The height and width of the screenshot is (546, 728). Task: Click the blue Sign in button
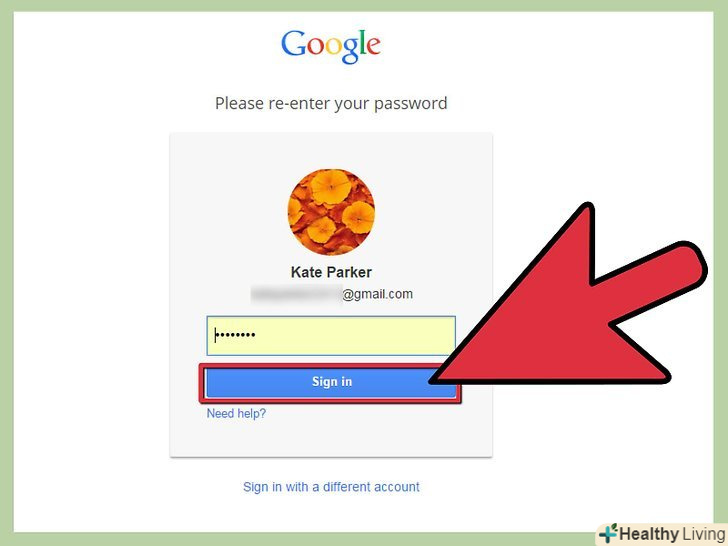click(x=331, y=382)
